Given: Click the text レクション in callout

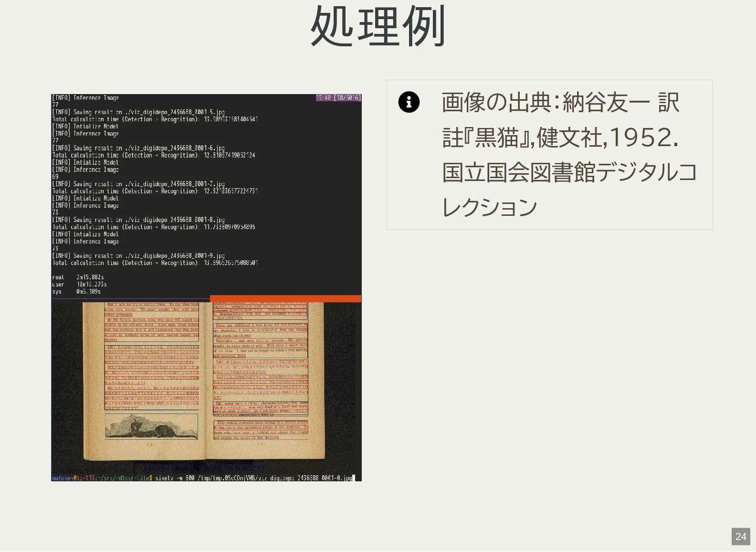Looking at the screenshot, I should 490,208.
